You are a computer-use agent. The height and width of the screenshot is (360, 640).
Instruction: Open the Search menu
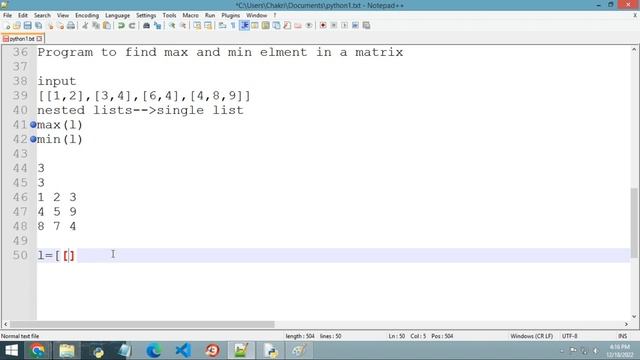click(x=42, y=15)
